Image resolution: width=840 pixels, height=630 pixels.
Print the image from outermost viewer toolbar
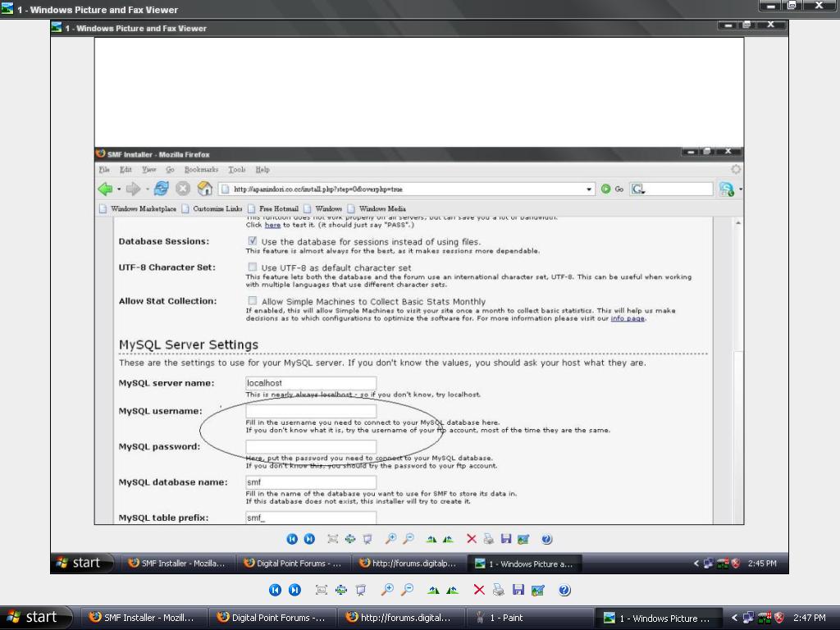(498, 590)
